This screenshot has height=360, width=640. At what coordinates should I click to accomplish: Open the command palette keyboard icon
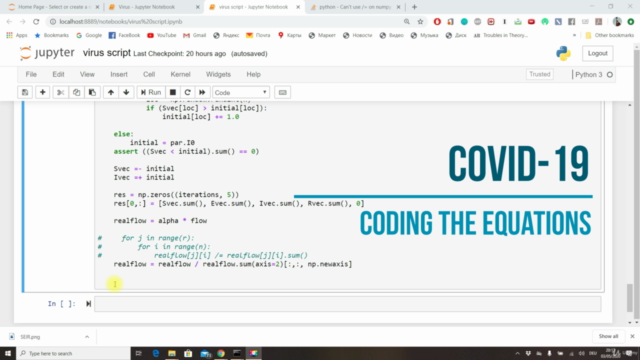[x=282, y=92]
